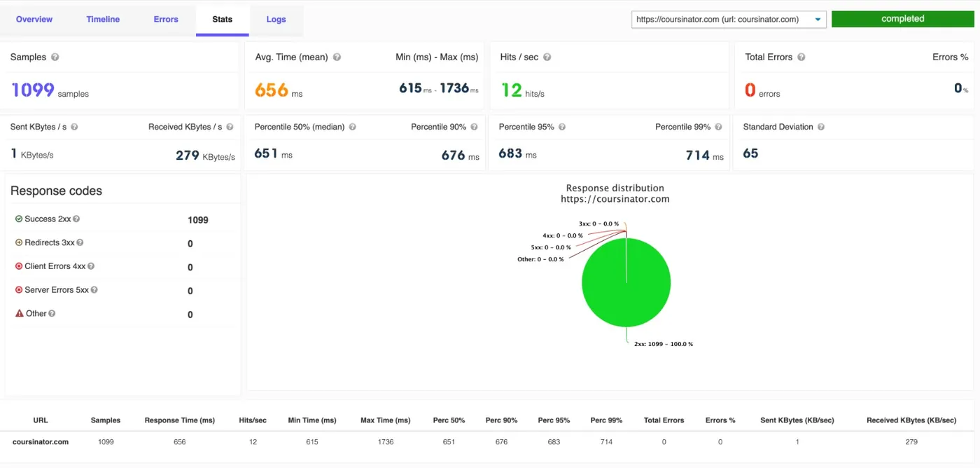The width and height of the screenshot is (980, 468).
Task: Click the help icon next to Hits / sec
Action: (547, 57)
